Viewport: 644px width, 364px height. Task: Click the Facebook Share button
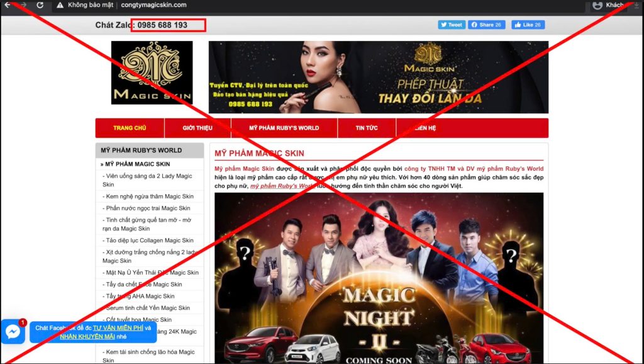click(x=486, y=25)
